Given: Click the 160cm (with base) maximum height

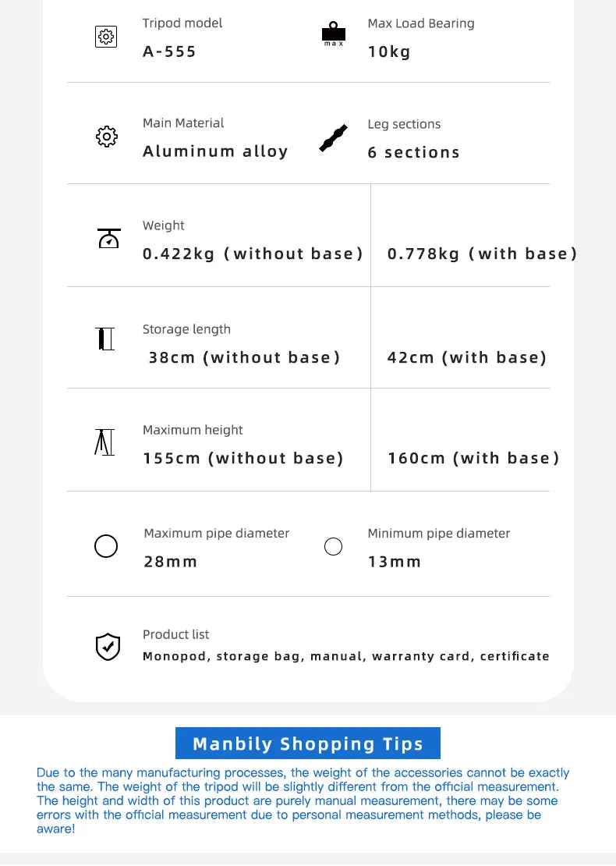Looking at the screenshot, I should pyautogui.click(x=473, y=458).
